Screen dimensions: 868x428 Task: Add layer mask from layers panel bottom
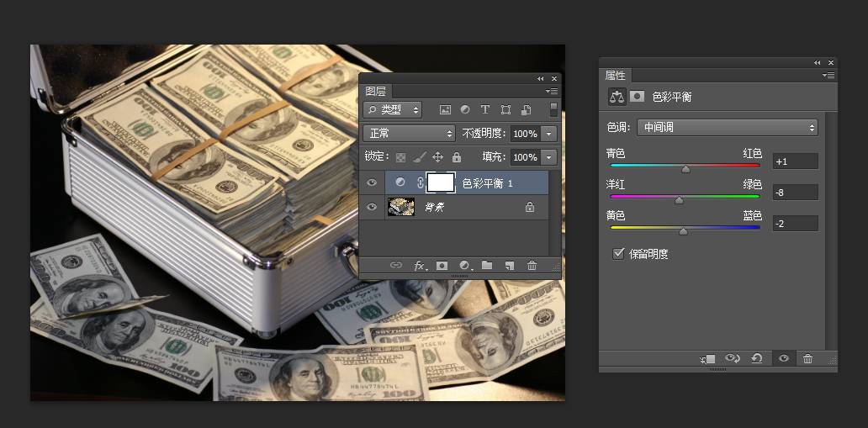[442, 266]
